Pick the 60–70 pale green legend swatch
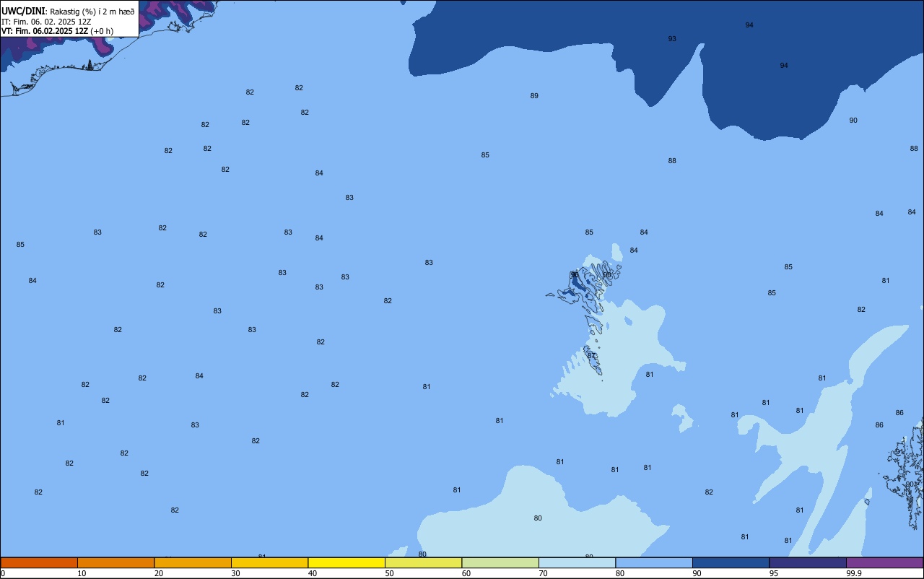The width and height of the screenshot is (924, 579). point(500,562)
